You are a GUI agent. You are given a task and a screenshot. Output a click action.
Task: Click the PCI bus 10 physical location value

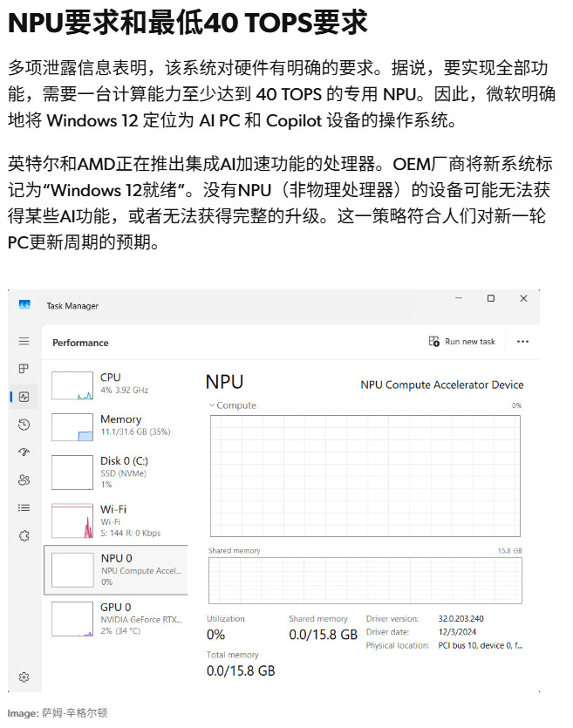481,645
